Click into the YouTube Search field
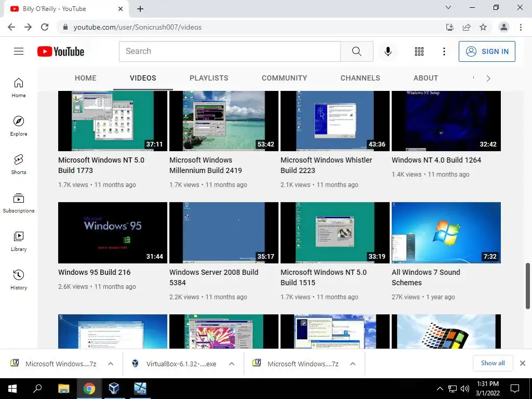 pyautogui.click(x=230, y=51)
